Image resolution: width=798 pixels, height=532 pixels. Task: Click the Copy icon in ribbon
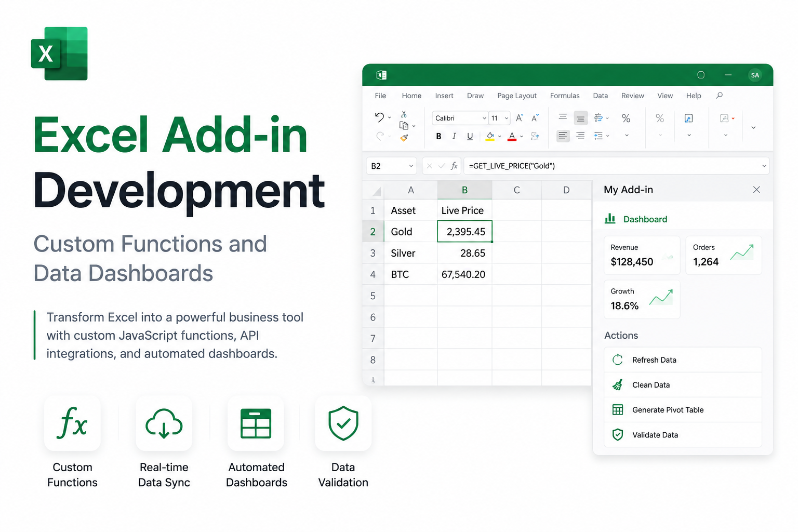point(404,125)
